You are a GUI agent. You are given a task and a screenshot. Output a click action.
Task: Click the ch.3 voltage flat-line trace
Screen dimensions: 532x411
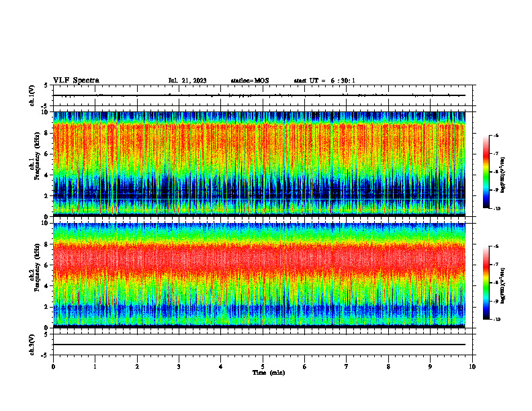pos(259,345)
